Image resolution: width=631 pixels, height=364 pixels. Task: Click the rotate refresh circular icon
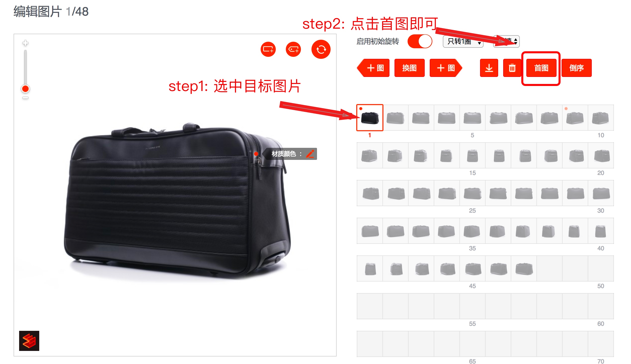tap(321, 49)
